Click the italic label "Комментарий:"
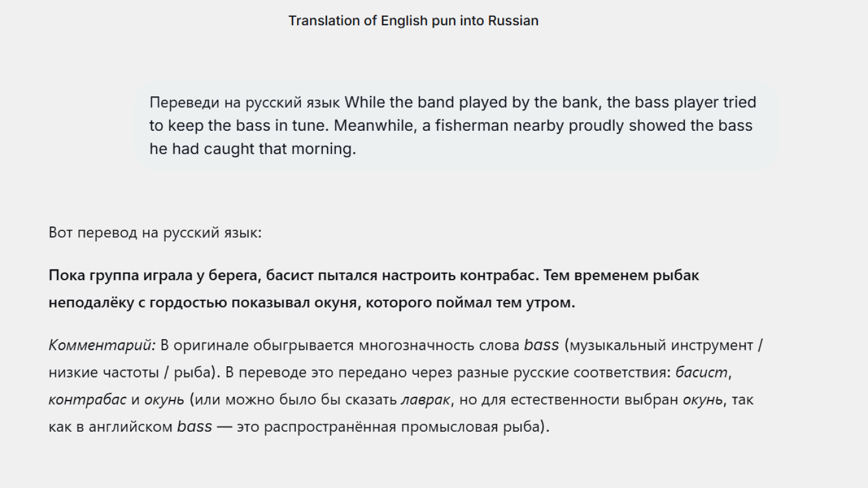Screen dimensions: 868x488 102,345
